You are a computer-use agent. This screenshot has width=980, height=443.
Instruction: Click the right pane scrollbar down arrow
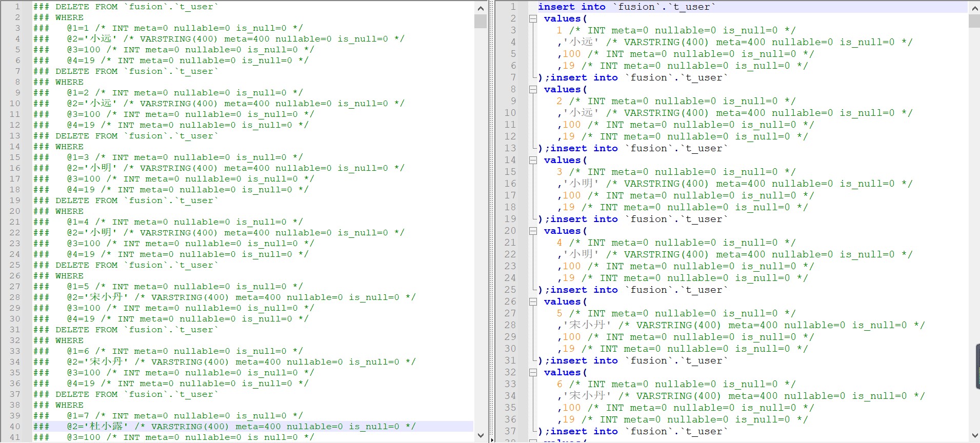click(x=974, y=435)
